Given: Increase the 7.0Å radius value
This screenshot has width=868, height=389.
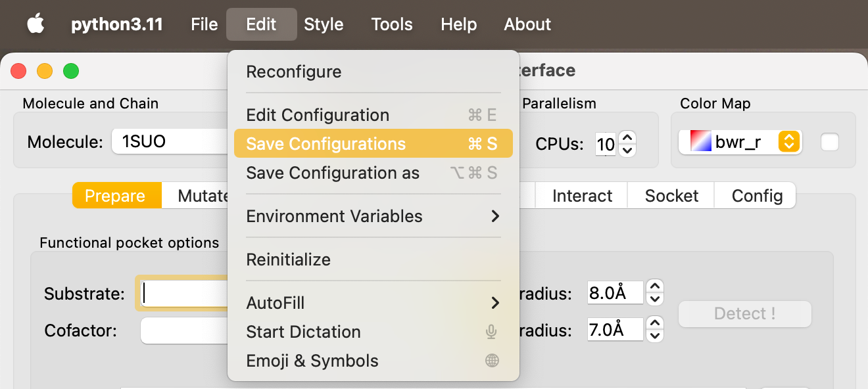Looking at the screenshot, I should tap(654, 323).
